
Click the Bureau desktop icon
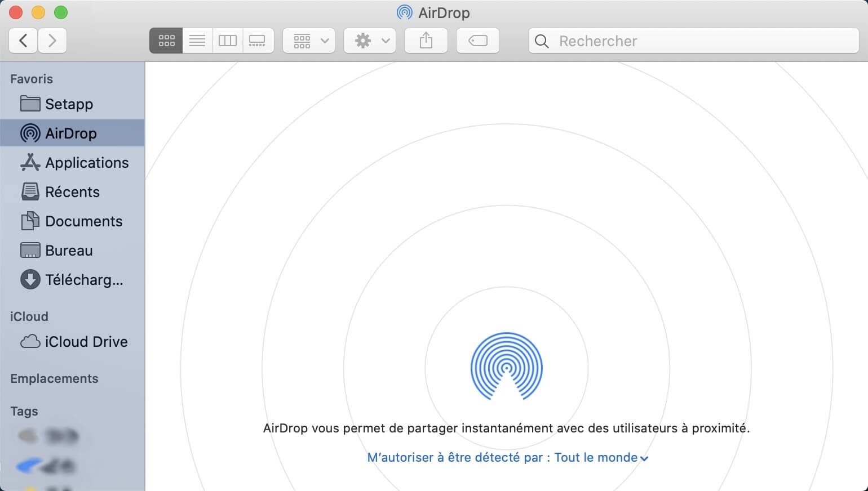coord(30,250)
